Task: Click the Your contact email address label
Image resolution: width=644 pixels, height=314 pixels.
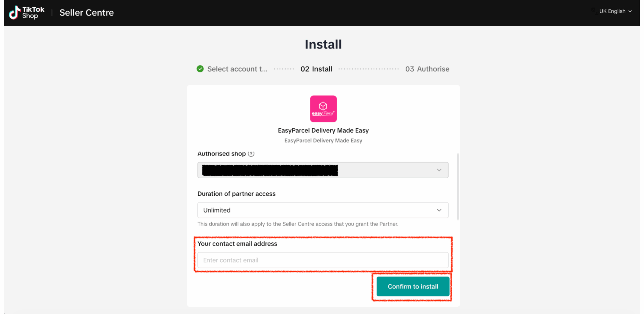Action: point(237,244)
